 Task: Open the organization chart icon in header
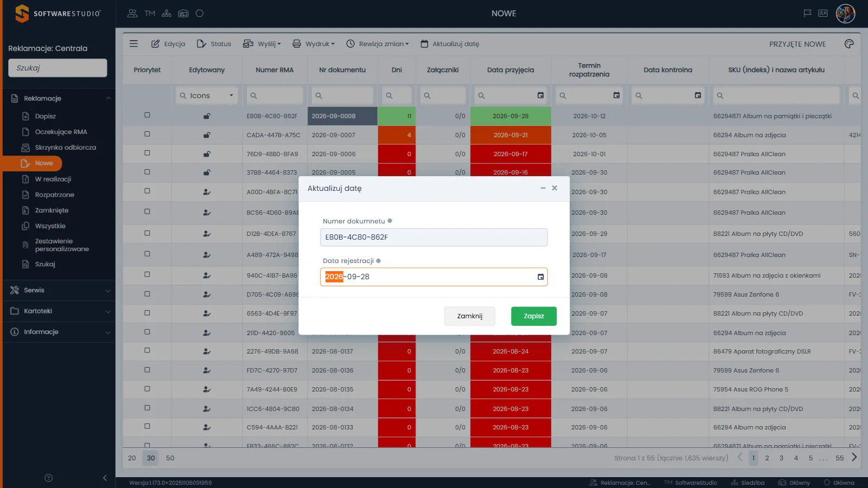[167, 14]
